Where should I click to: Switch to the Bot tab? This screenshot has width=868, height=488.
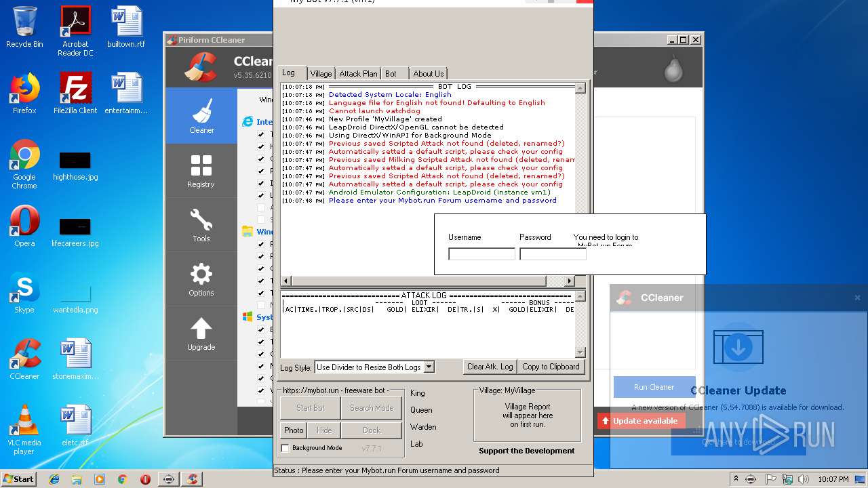pyautogui.click(x=391, y=73)
